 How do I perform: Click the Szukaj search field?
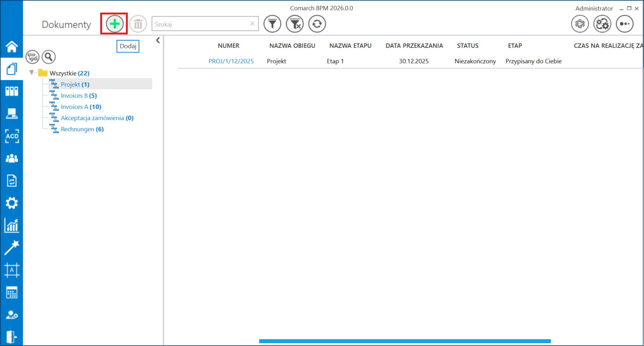tap(201, 24)
